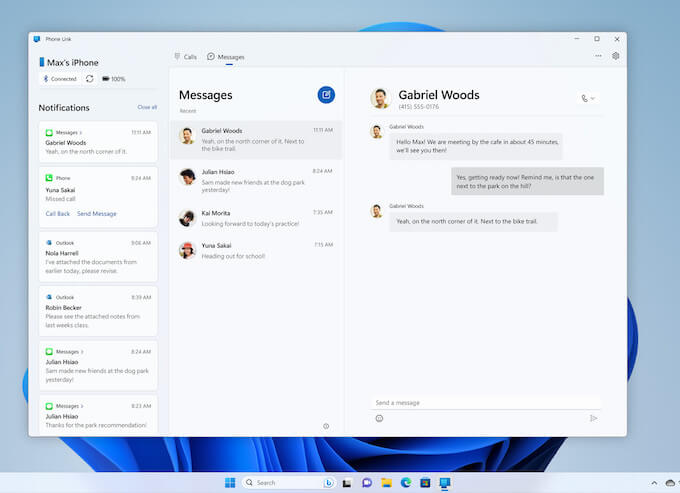The image size is (680, 493).
Task: Click Call Back for Yuna Sakai
Action: pyautogui.click(x=58, y=213)
